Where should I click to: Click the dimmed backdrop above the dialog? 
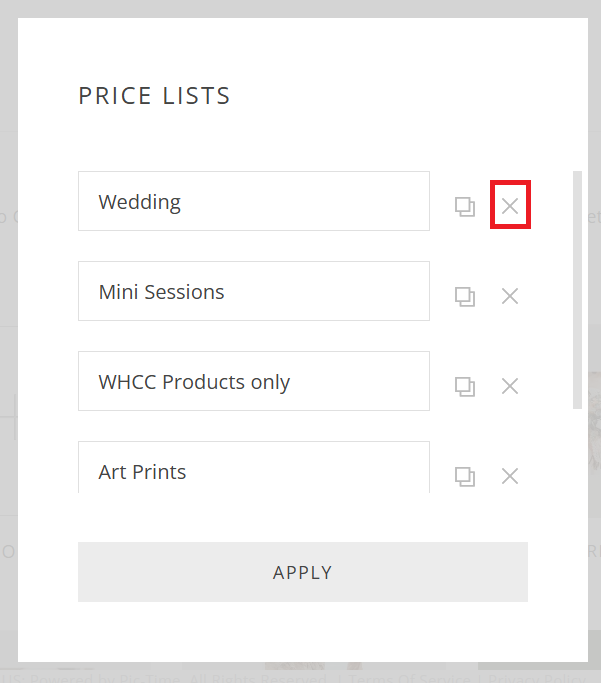pos(300,8)
